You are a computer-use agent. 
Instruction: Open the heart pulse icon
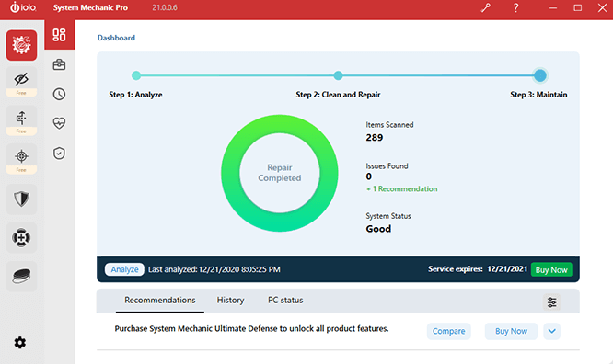(x=60, y=123)
